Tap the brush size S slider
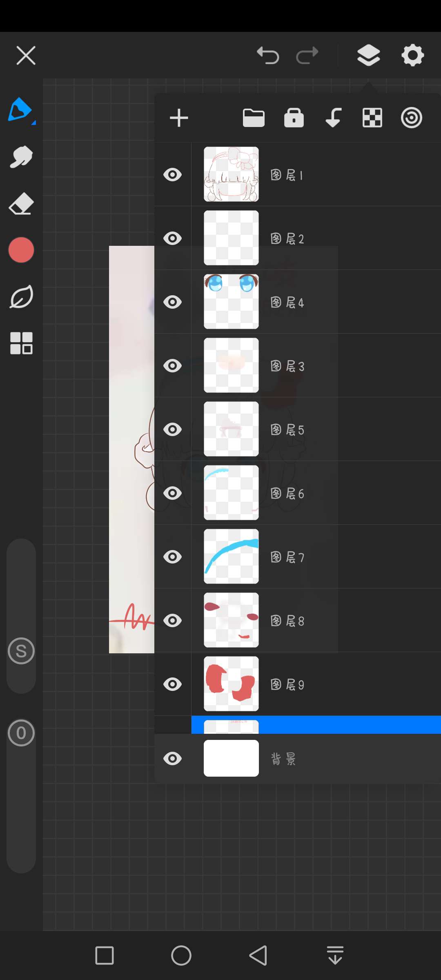Screen dimensions: 441x980 21,651
